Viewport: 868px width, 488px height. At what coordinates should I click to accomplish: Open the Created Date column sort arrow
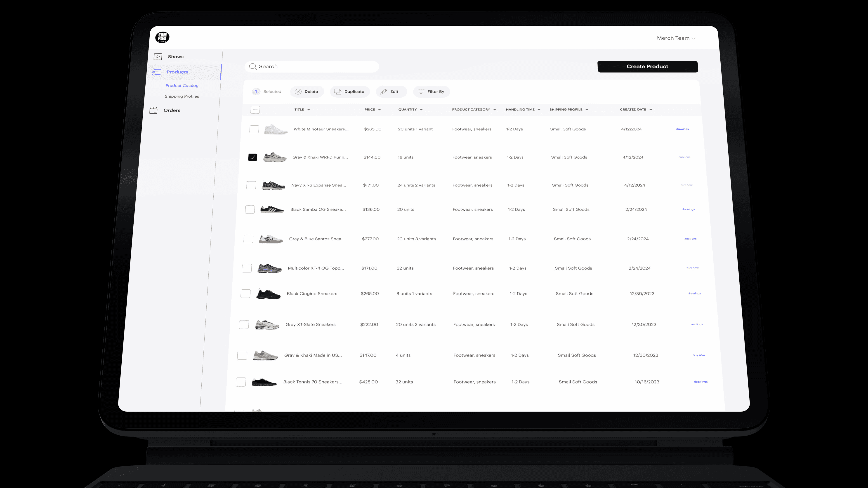pos(651,110)
